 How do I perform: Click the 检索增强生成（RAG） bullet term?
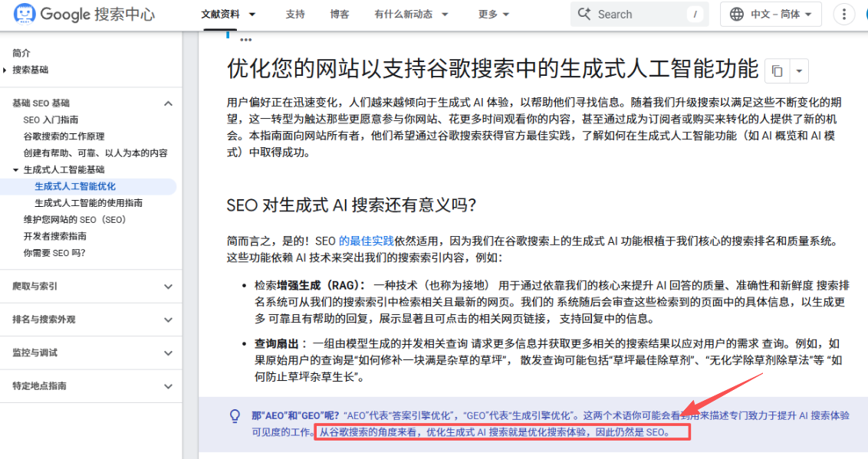310,285
